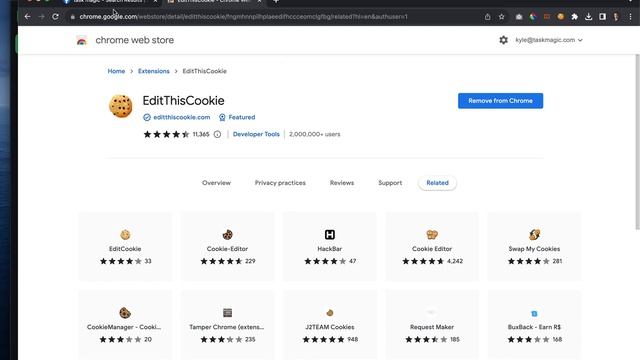Open Chrome Web Store settings gear
Viewport: 640px width, 360px height.
point(504,40)
